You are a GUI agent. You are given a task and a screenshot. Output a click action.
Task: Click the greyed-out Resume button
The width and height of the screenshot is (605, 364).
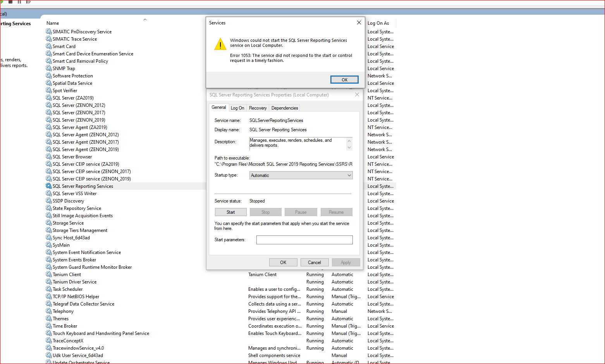click(337, 212)
